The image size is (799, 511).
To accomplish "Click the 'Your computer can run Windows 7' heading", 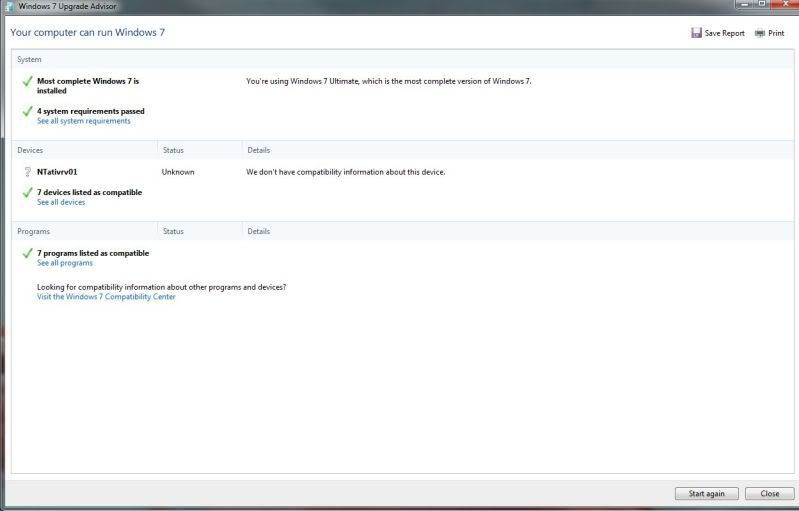I will pyautogui.click(x=87, y=32).
